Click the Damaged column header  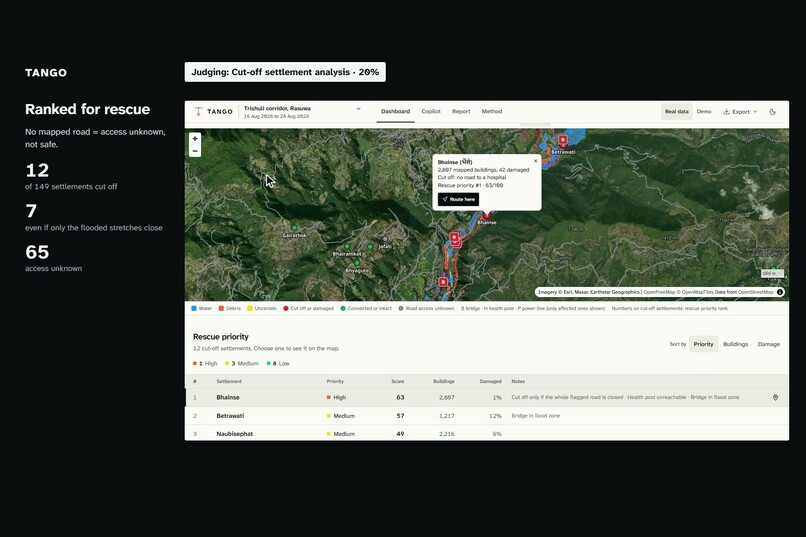[490, 381]
